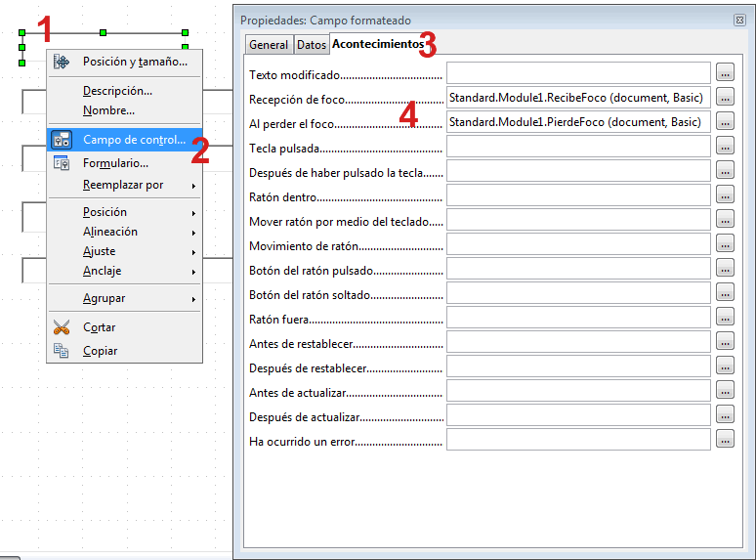Open macro picker for Al perder el foco
Image resolution: width=756 pixels, height=560 pixels.
tap(725, 121)
